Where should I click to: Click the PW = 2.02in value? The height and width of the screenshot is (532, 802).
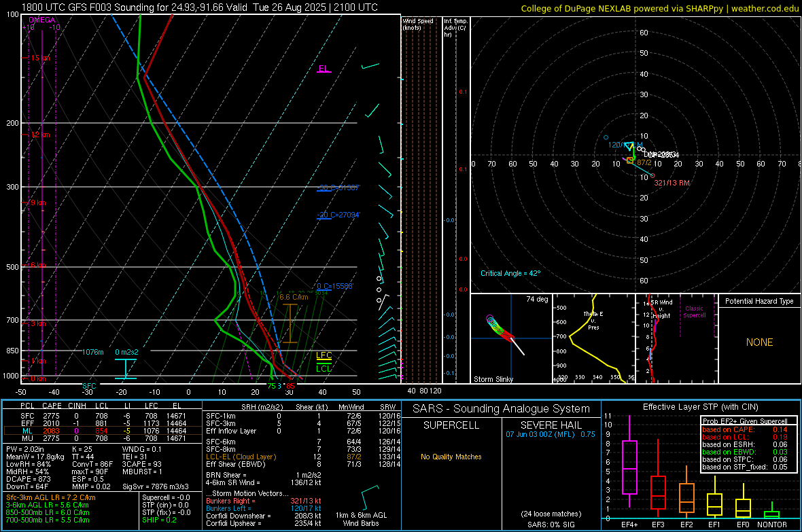click(25, 449)
